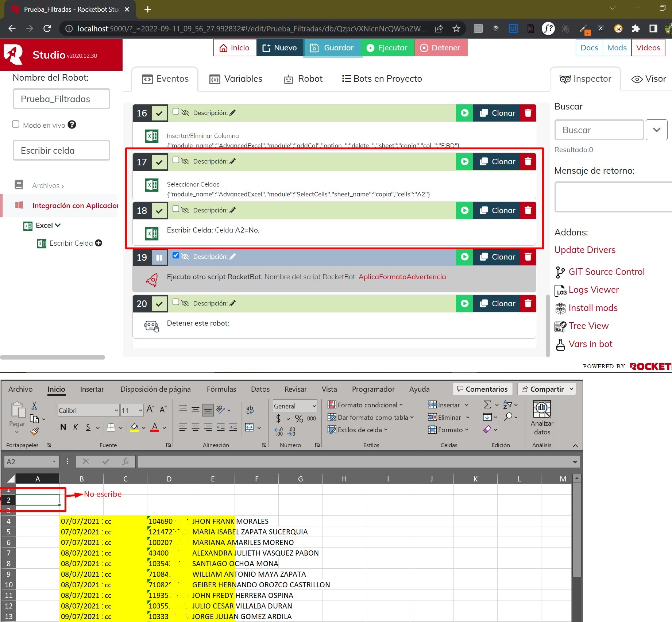Run step 17 with its green play icon
The image size is (672, 622).
[464, 162]
